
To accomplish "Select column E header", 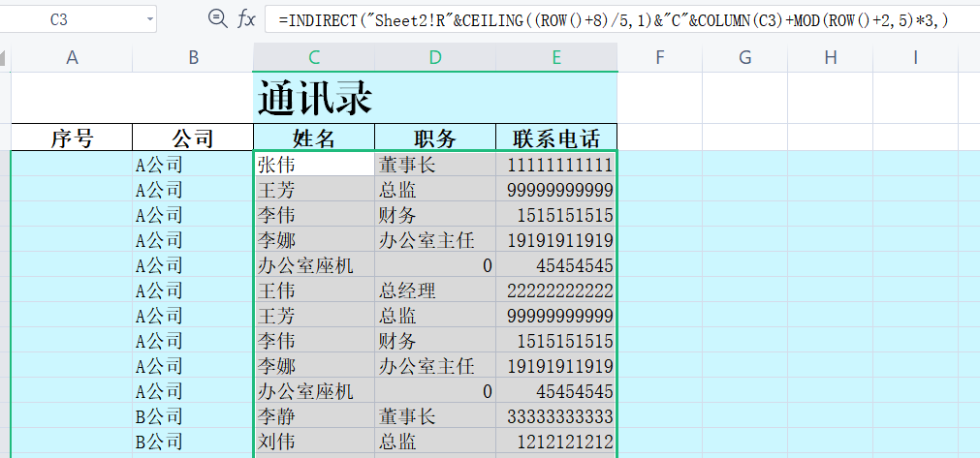I will pyautogui.click(x=556, y=57).
